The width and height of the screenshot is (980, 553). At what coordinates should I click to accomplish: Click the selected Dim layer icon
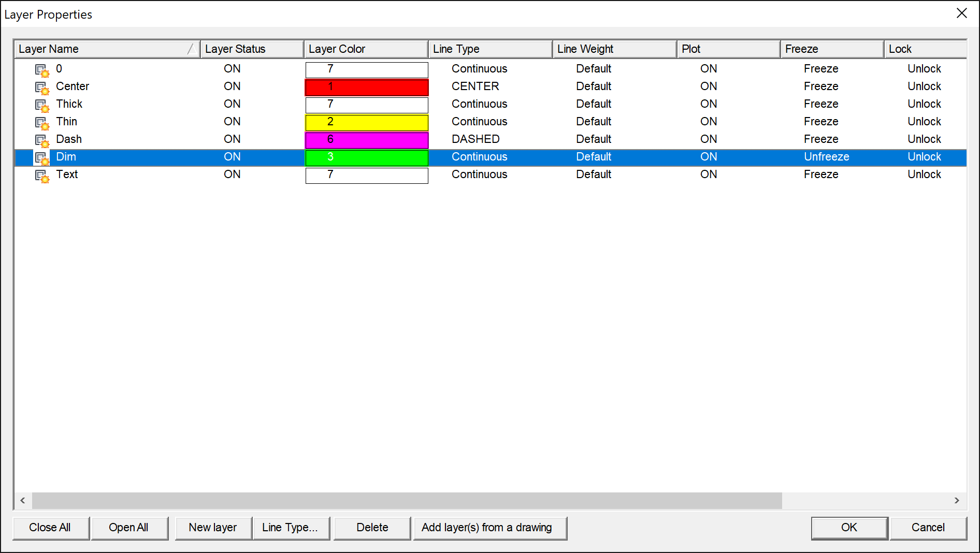coord(42,157)
